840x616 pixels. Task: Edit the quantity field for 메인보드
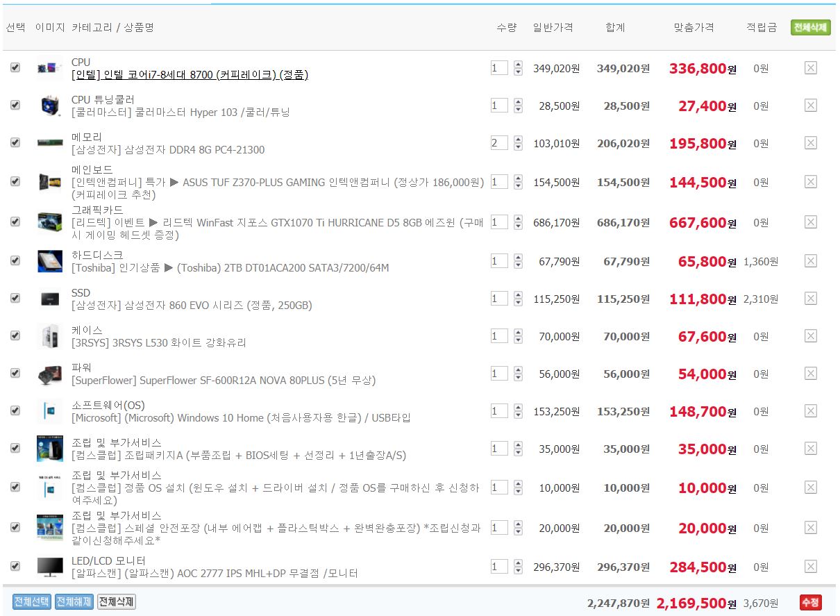(x=499, y=182)
